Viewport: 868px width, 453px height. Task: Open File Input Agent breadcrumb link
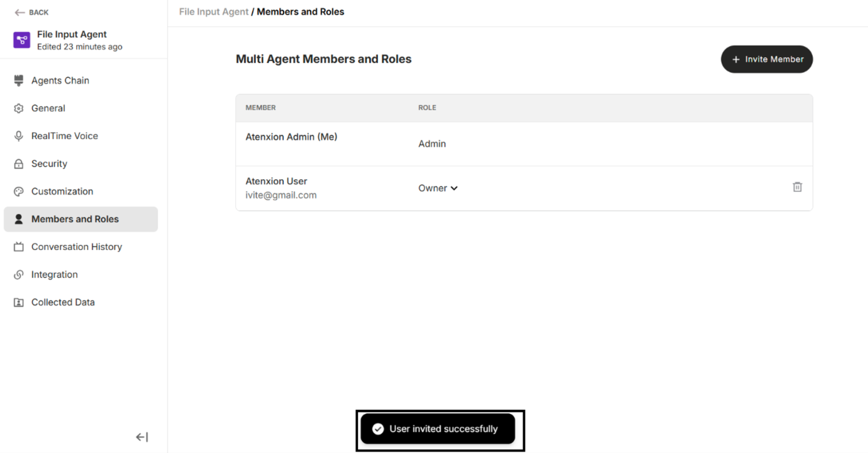click(213, 12)
